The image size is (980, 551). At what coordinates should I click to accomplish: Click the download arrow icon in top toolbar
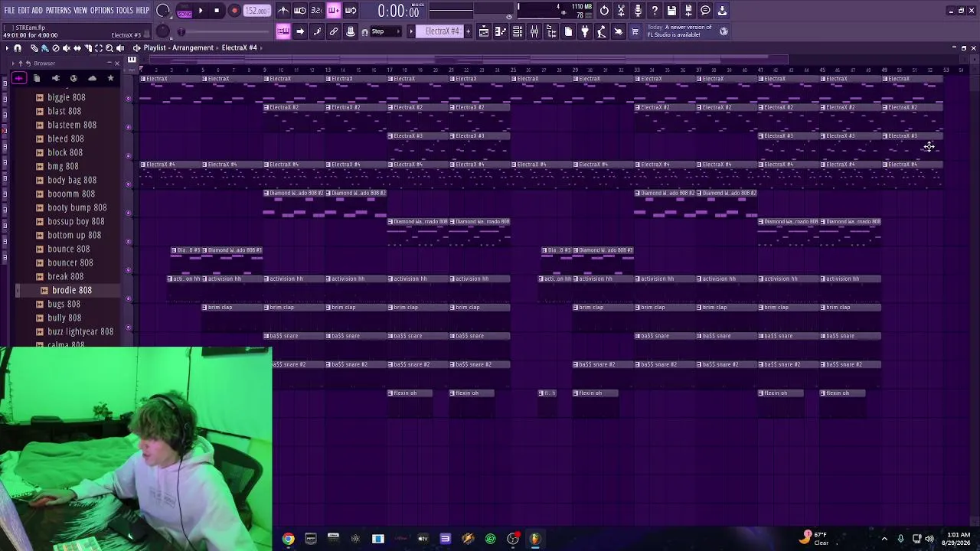[722, 11]
